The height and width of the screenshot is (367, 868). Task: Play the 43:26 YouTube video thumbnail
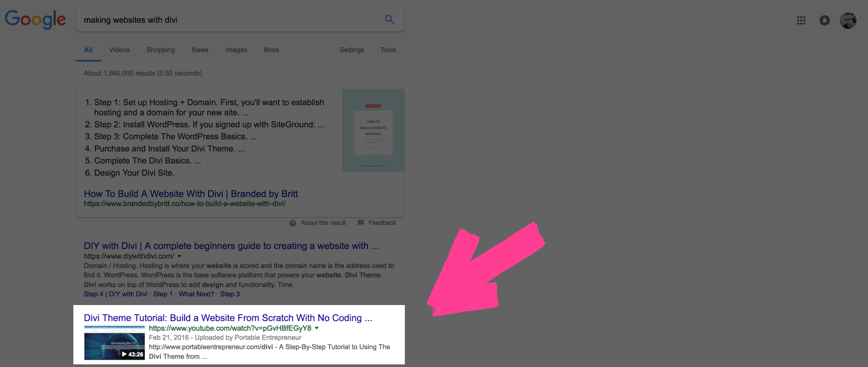(114, 343)
